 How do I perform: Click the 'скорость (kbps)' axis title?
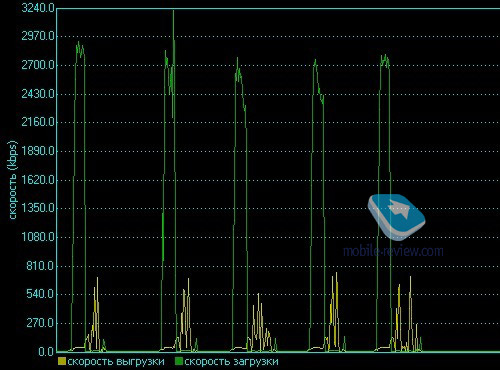(12, 180)
